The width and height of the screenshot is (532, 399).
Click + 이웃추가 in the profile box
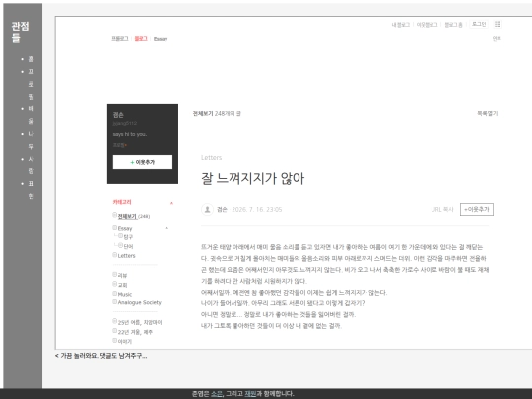click(143, 162)
